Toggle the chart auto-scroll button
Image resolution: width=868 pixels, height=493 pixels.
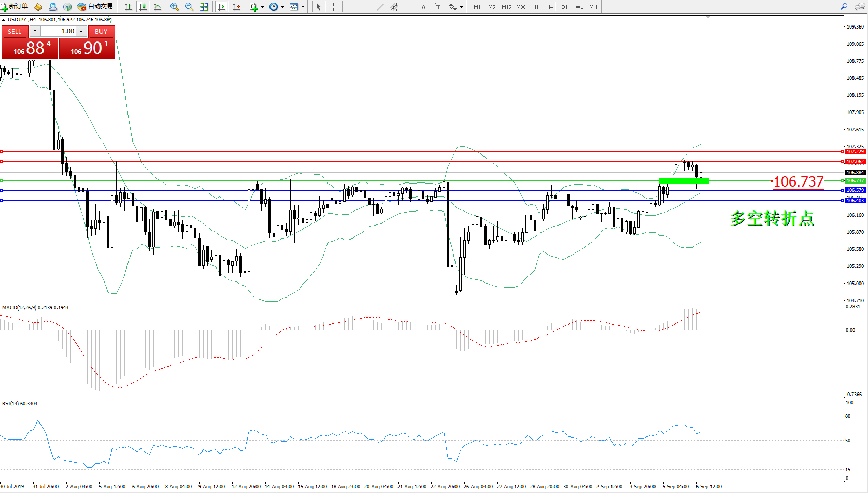(x=222, y=7)
